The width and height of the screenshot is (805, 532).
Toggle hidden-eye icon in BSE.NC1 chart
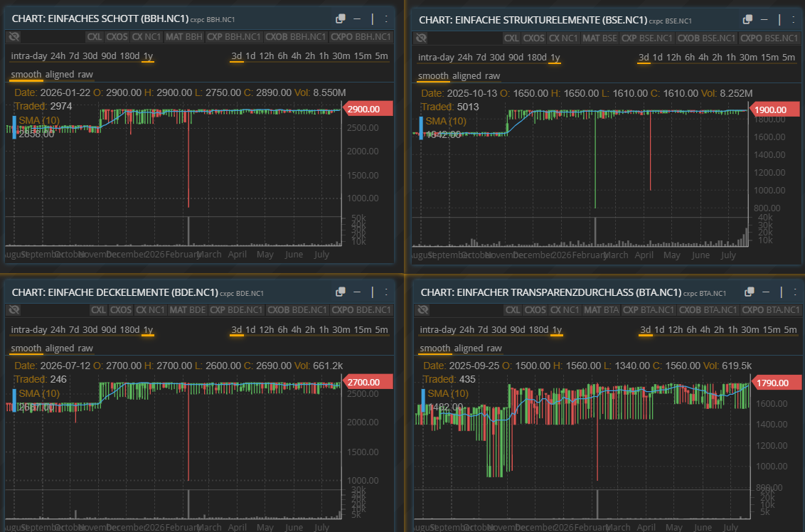pos(421,38)
